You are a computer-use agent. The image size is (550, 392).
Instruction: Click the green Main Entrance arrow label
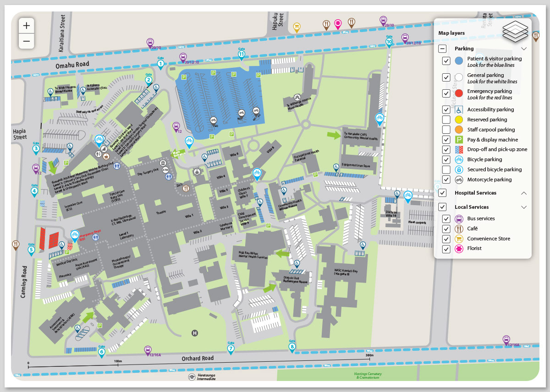(177, 154)
